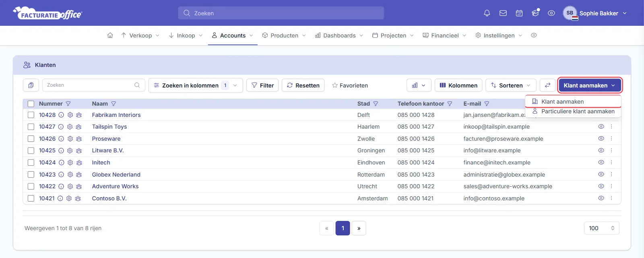Open the gear icon for customer 10427

click(70, 127)
